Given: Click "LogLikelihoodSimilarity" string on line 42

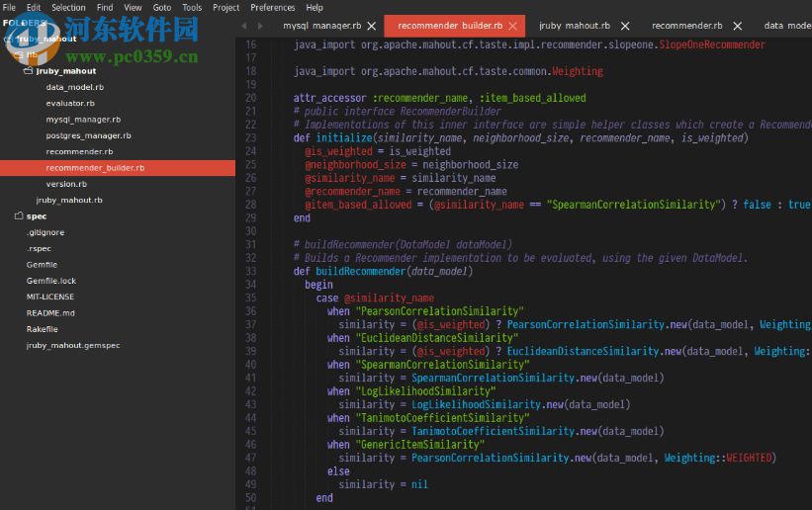Looking at the screenshot, I should click(x=425, y=391).
